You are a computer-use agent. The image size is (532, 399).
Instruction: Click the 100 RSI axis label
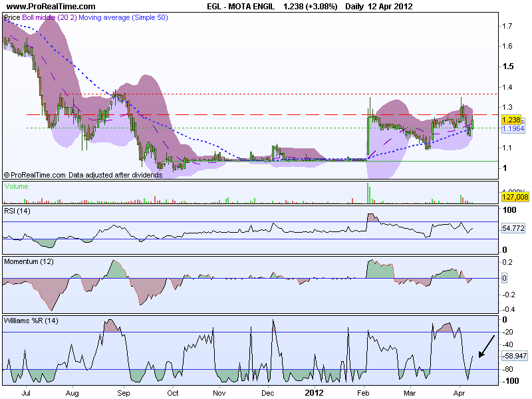[509, 210]
